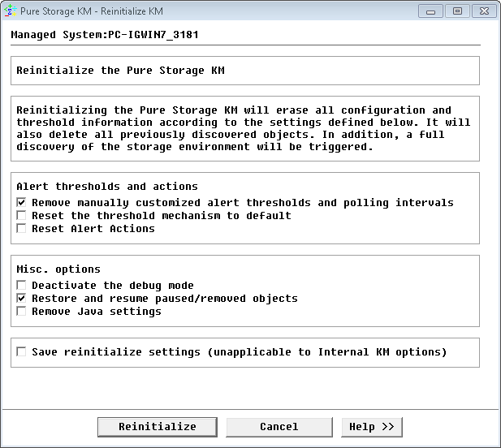Image resolution: width=501 pixels, height=448 pixels.
Task: Toggle Save reinitialize settings checkbox
Action: (22, 351)
